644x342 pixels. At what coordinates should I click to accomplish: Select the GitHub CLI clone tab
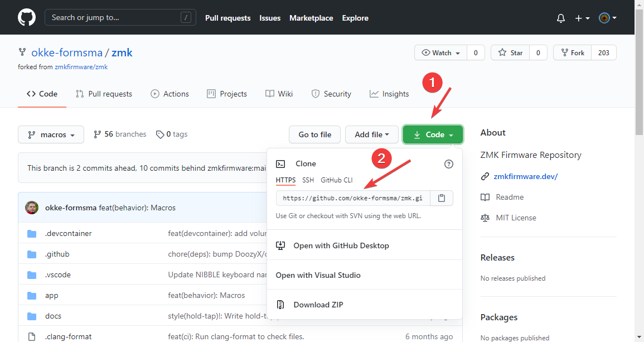[336, 180]
